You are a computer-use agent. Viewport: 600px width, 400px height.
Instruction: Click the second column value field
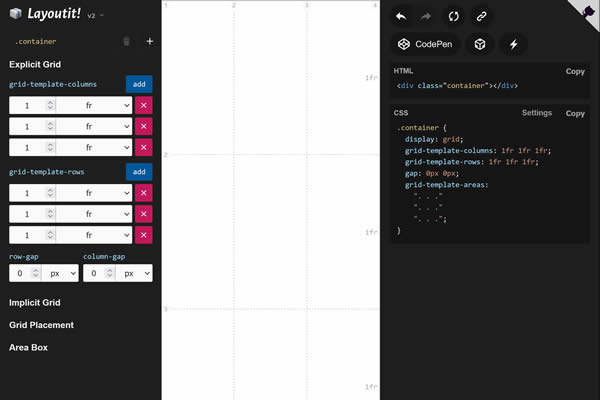coord(33,126)
